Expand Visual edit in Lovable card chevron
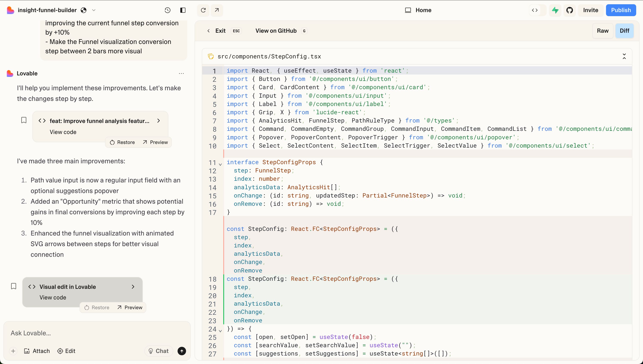Screen dimensions: 643x364 133,287
